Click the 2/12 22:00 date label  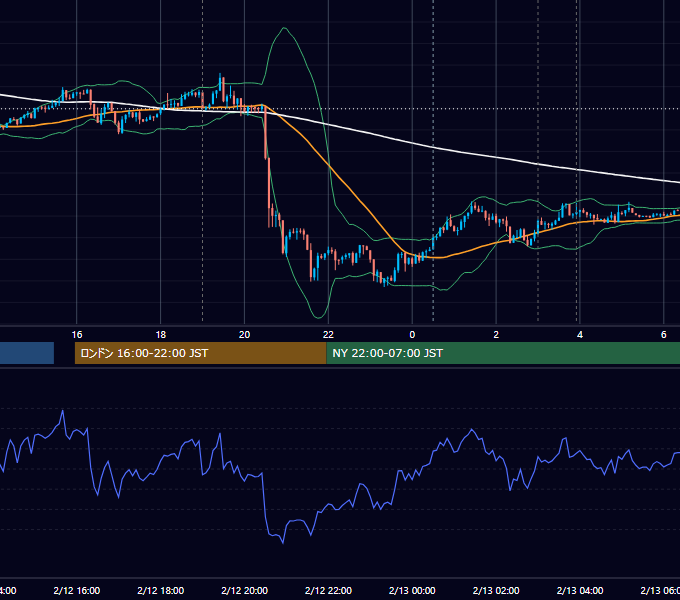[328, 590]
